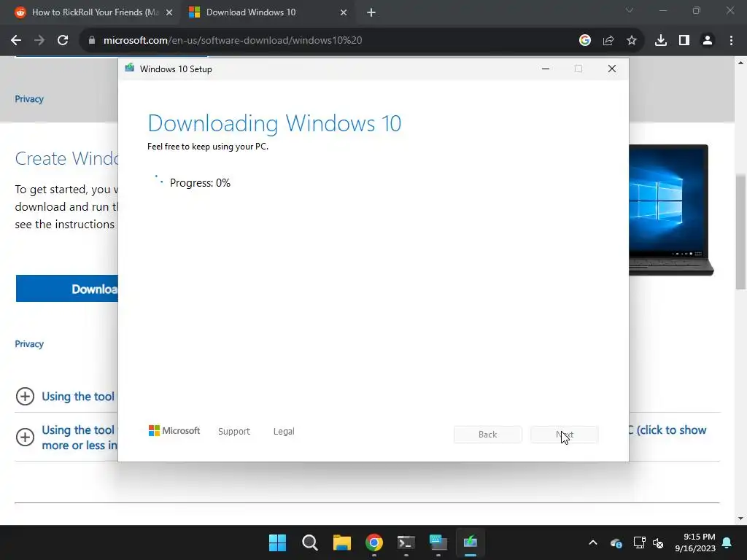Close the Windows 10 Setup window

coord(612,69)
